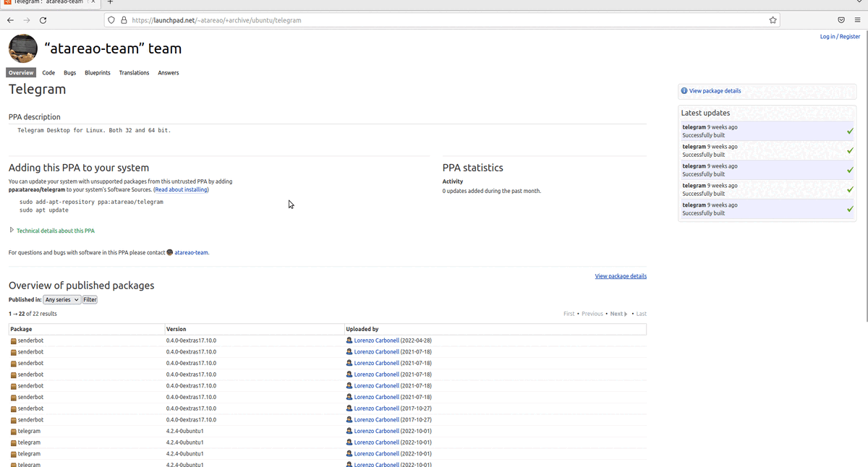
Task: Reload the current page
Action: [x=43, y=20]
